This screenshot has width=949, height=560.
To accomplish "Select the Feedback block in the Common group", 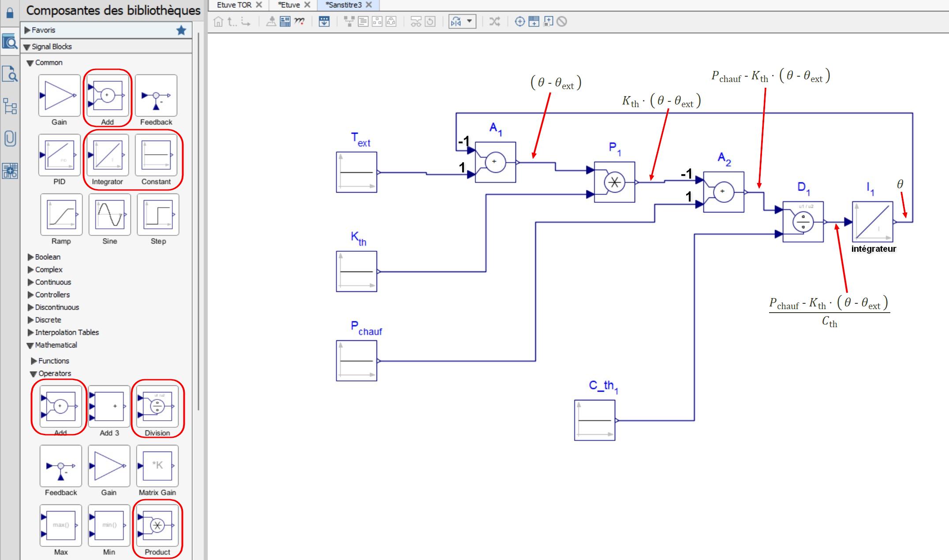I will (156, 95).
